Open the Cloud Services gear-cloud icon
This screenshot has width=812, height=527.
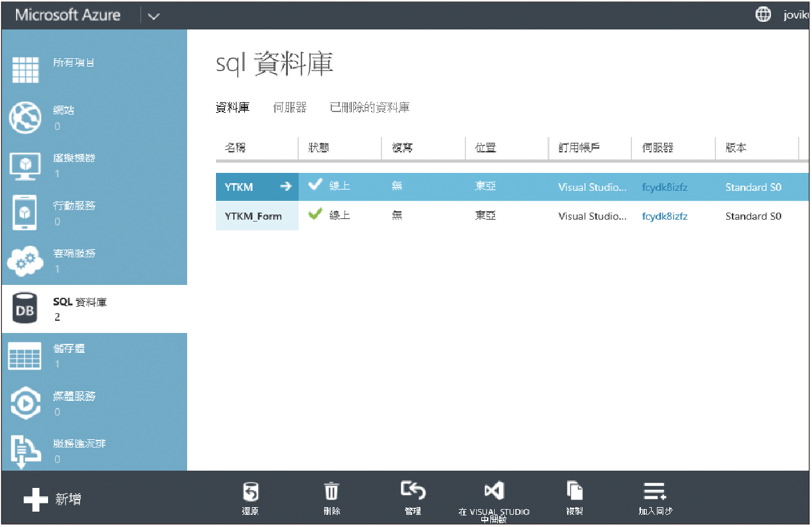[x=26, y=261]
